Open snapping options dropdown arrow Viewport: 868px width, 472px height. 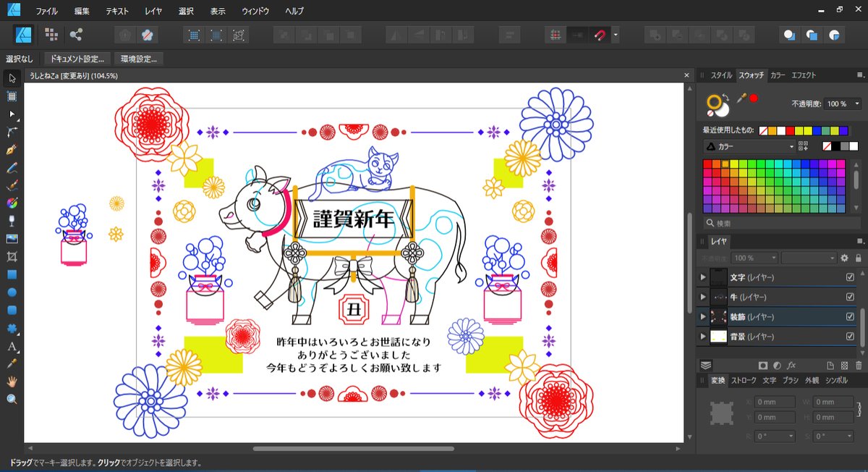616,34
